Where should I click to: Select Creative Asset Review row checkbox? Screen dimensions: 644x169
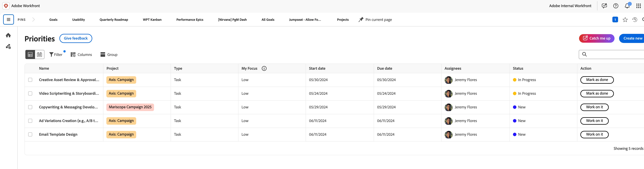coord(30,80)
